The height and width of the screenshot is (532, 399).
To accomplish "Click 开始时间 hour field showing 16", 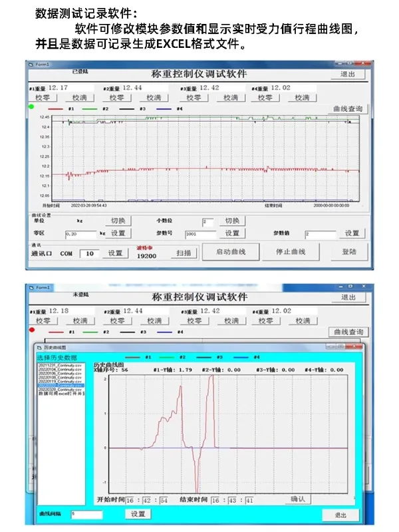I will point(130,501).
